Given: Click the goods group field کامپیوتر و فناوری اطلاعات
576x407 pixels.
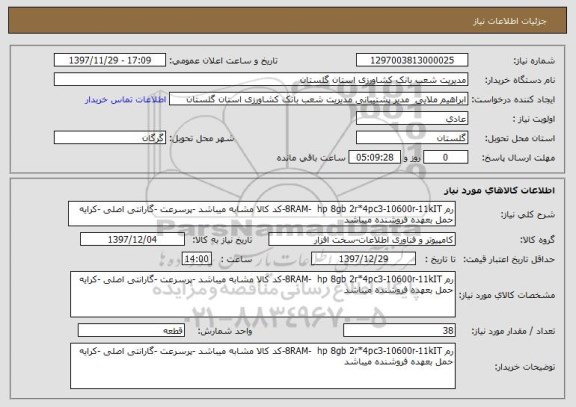Looking at the screenshot, I should (x=362, y=239).
